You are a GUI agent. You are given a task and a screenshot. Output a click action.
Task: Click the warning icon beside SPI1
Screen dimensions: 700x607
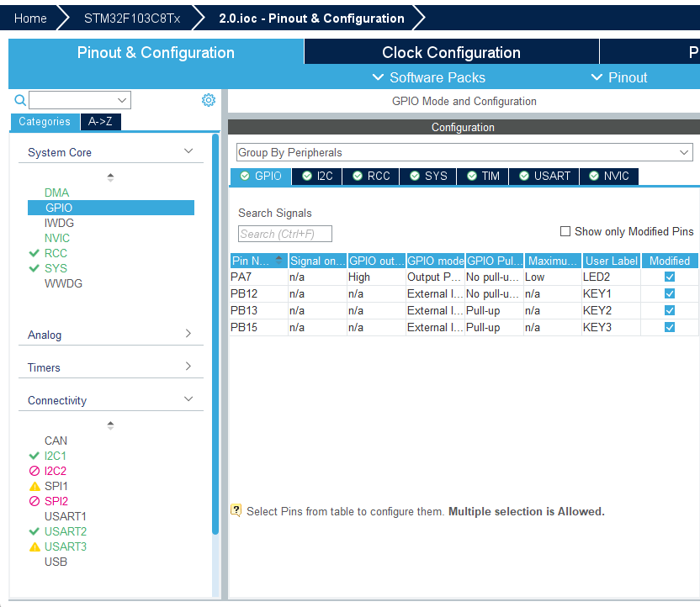(34, 486)
